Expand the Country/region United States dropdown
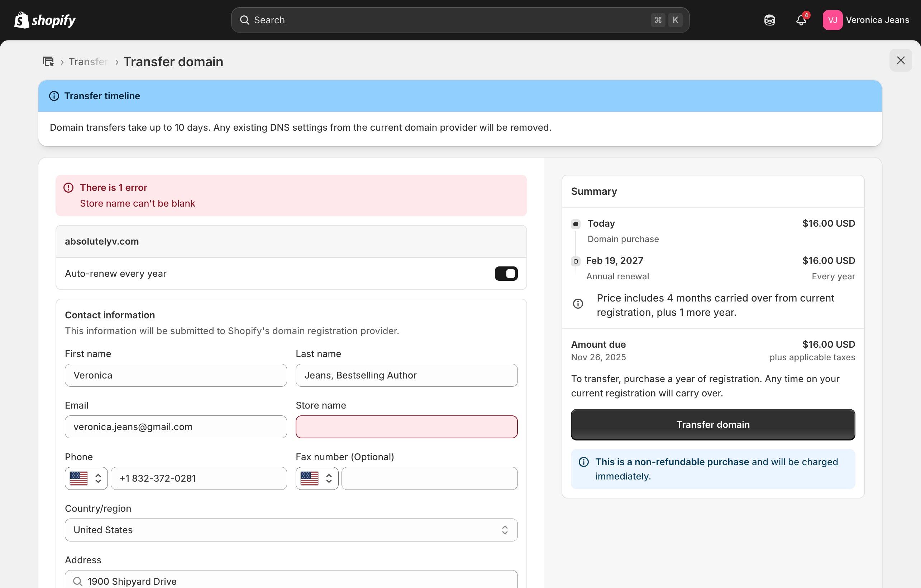The image size is (921, 588). (291, 530)
